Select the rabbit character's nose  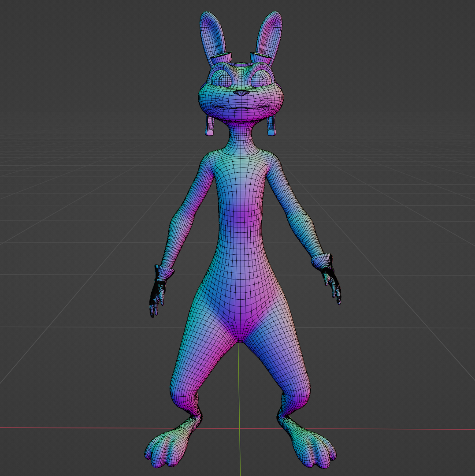point(241,93)
